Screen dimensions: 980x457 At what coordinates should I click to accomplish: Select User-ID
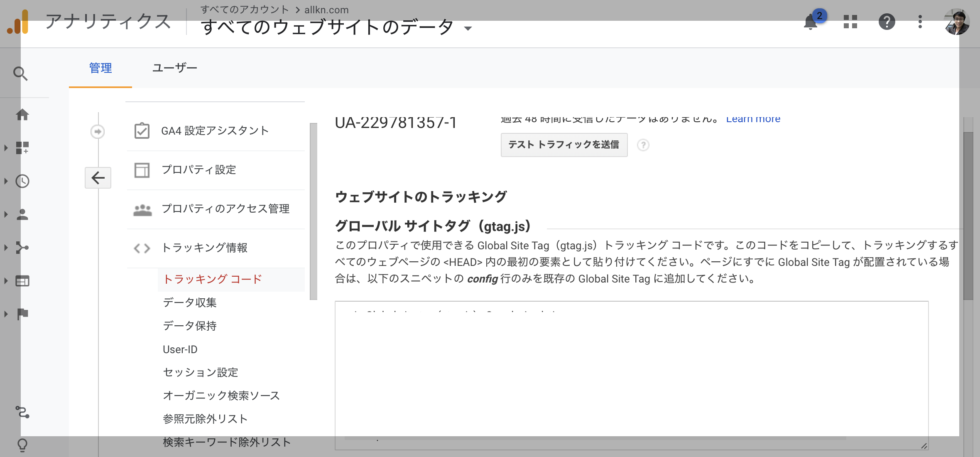coord(180,349)
